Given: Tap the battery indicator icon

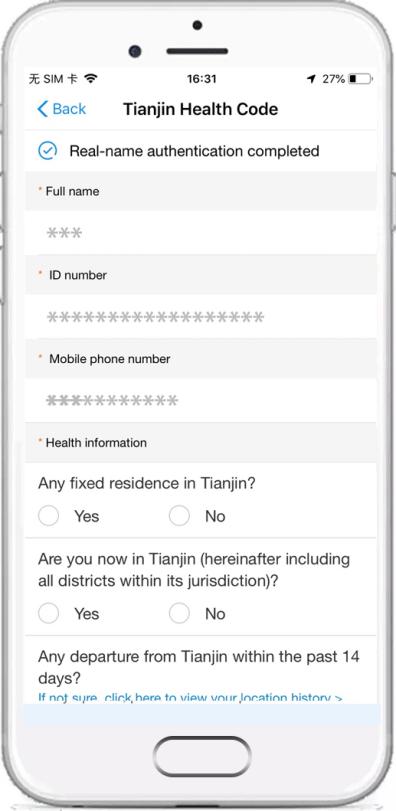Looking at the screenshot, I should coord(360,79).
